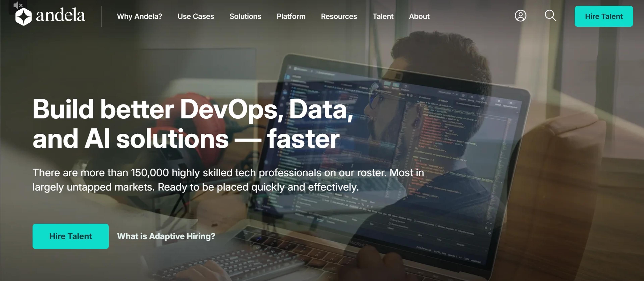Open the About menu
Image resolution: width=644 pixels, height=281 pixels.
click(419, 16)
